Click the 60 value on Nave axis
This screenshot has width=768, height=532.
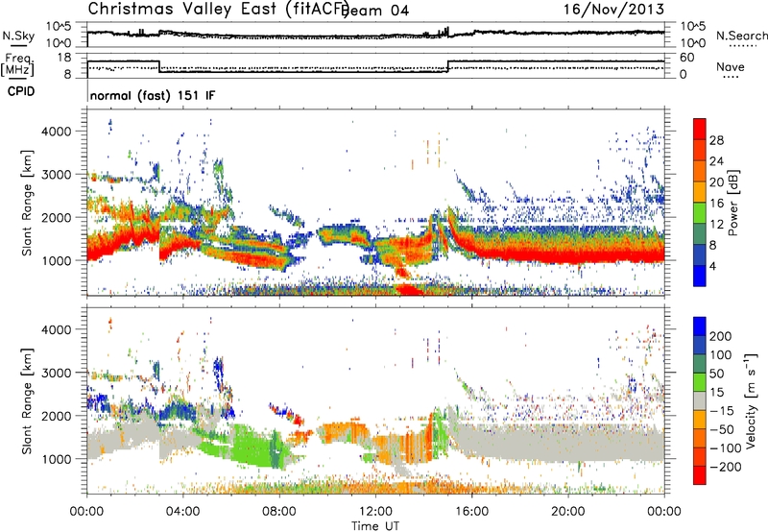tap(687, 58)
